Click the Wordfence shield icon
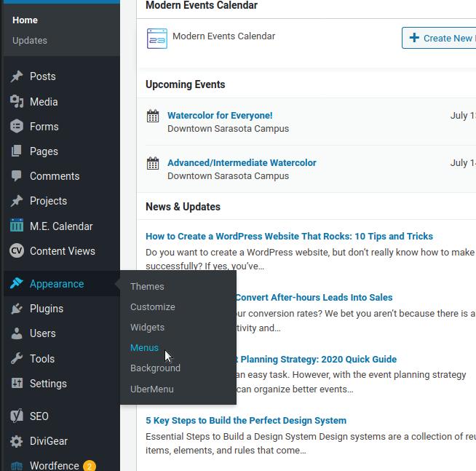This screenshot has width=476, height=471. [x=17, y=466]
